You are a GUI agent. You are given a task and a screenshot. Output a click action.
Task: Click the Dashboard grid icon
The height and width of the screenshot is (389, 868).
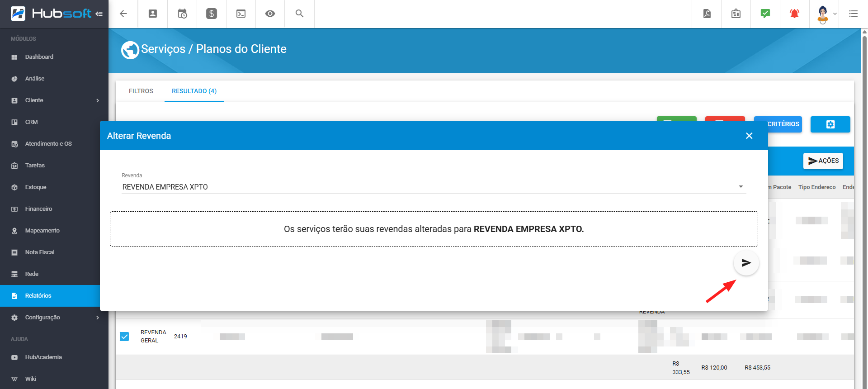(x=14, y=57)
